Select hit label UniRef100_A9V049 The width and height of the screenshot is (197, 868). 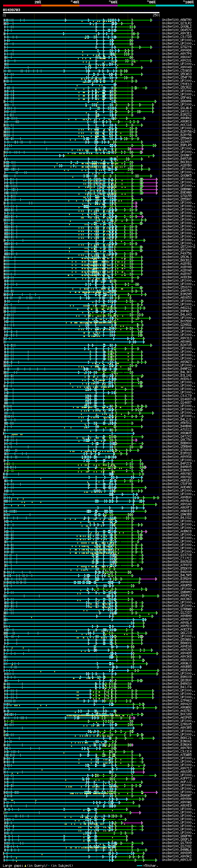pyautogui.click(x=177, y=67)
